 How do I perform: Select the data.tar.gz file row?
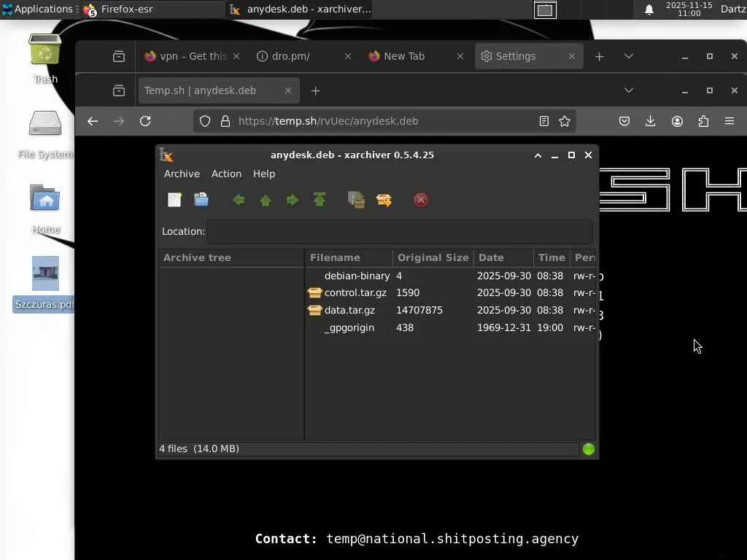click(451, 310)
